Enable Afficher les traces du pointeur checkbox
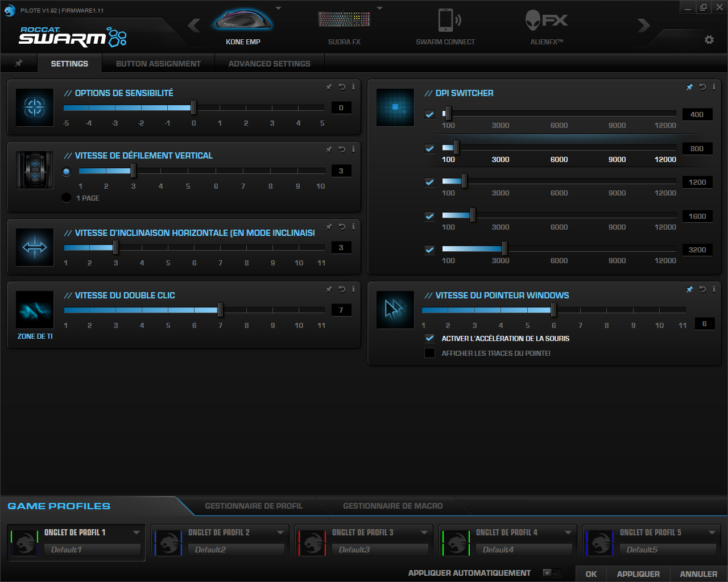Viewport: 728px width, 582px height. [430, 353]
